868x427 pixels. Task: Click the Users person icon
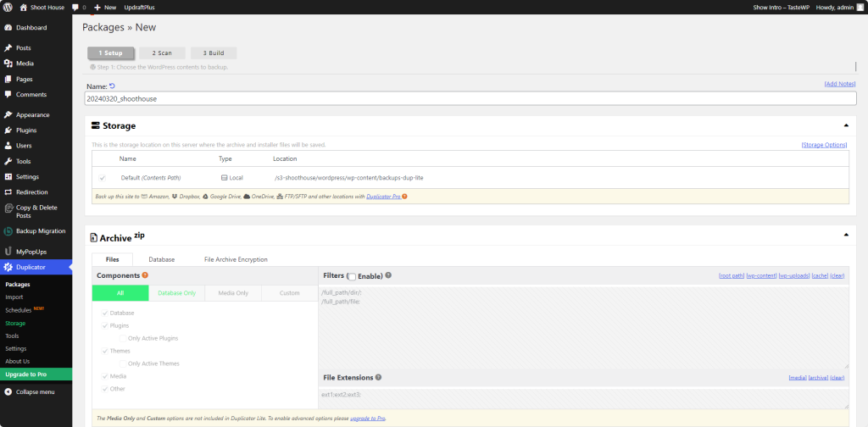[x=8, y=146]
